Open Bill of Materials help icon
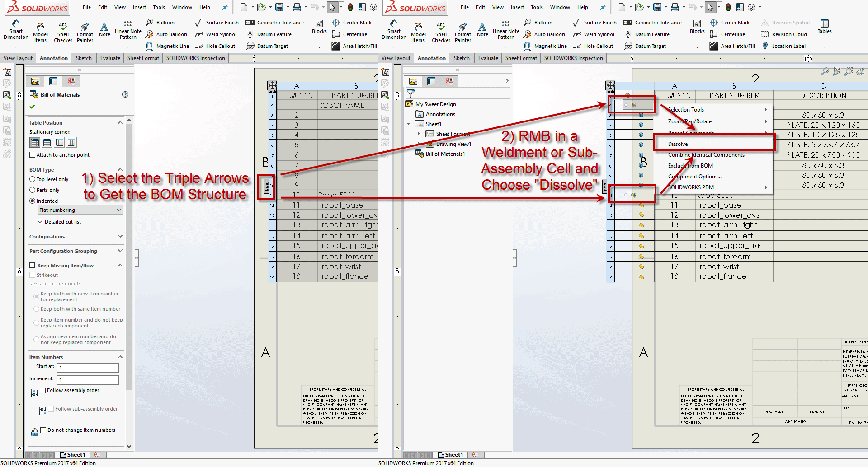 point(125,94)
